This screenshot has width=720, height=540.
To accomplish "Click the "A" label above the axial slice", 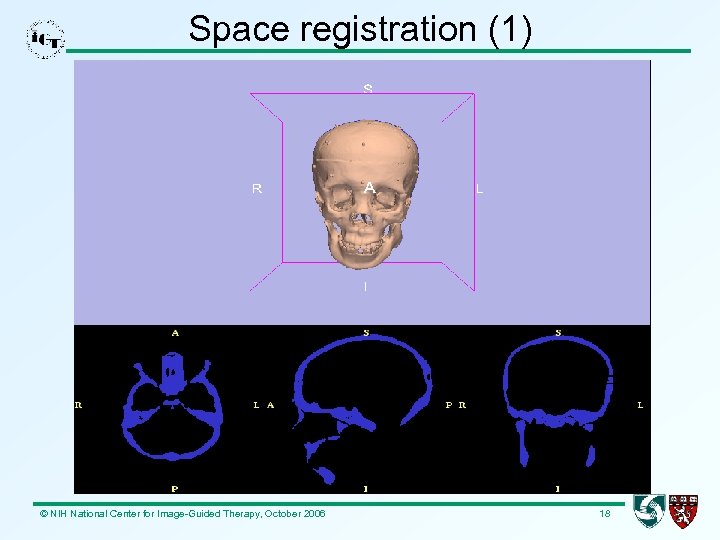I will point(175,333).
